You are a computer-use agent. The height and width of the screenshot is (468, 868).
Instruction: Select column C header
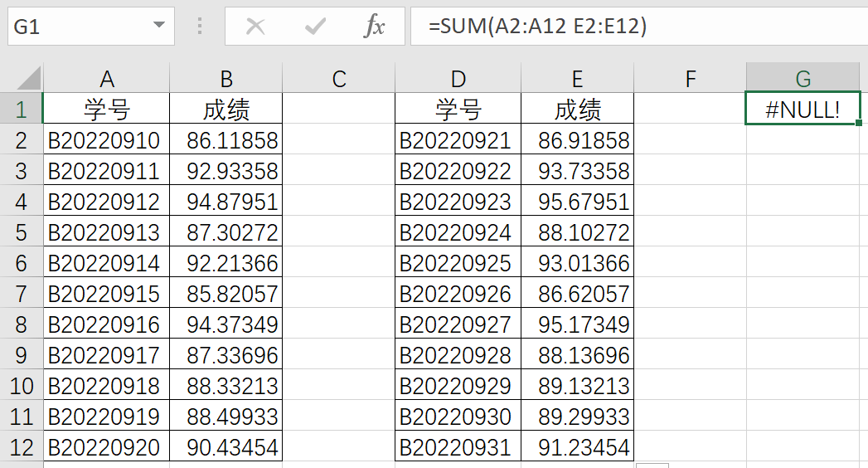tap(339, 78)
